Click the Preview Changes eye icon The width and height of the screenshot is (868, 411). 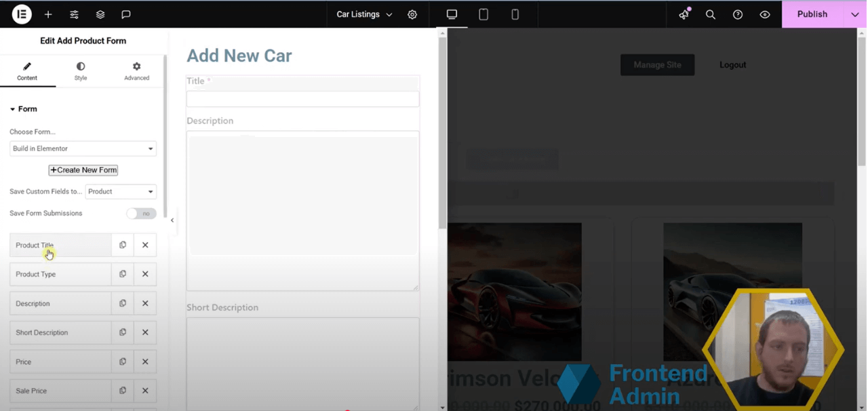(x=765, y=14)
